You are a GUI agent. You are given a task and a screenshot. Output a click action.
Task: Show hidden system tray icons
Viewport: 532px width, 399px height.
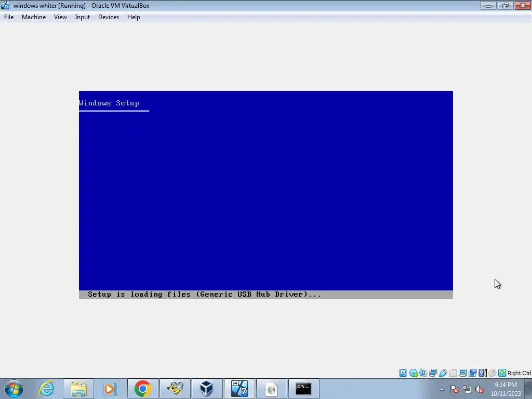click(442, 389)
